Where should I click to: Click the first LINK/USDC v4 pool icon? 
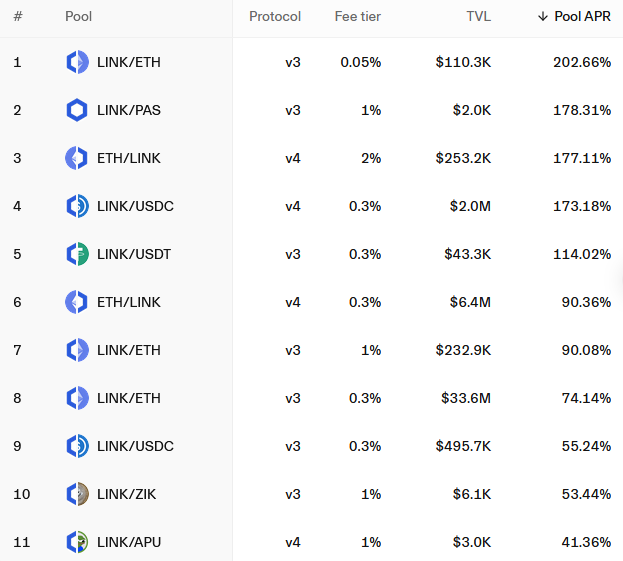pos(77,207)
